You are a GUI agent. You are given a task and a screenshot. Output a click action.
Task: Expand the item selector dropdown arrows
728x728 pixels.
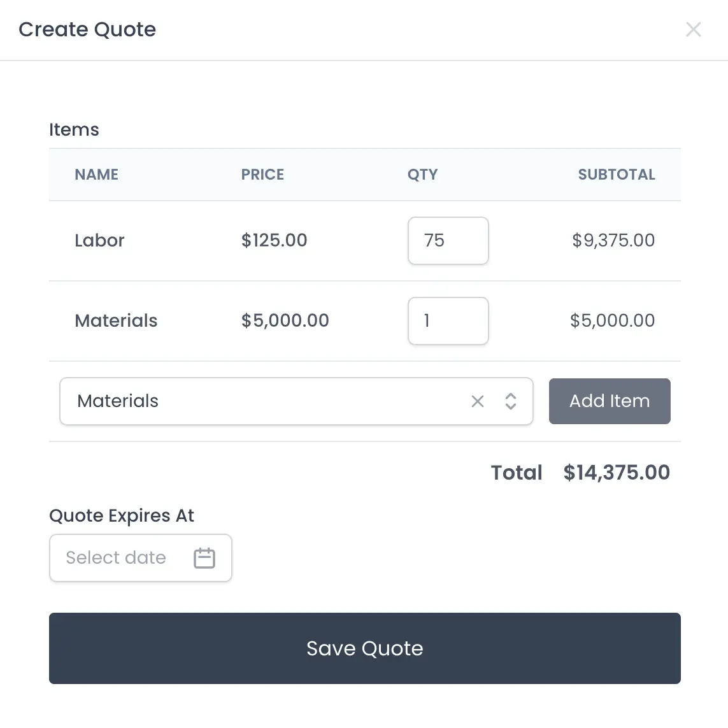pos(510,401)
